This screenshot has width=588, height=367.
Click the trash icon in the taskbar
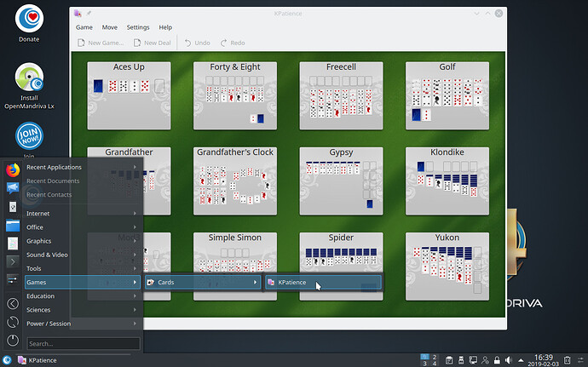click(x=568, y=360)
